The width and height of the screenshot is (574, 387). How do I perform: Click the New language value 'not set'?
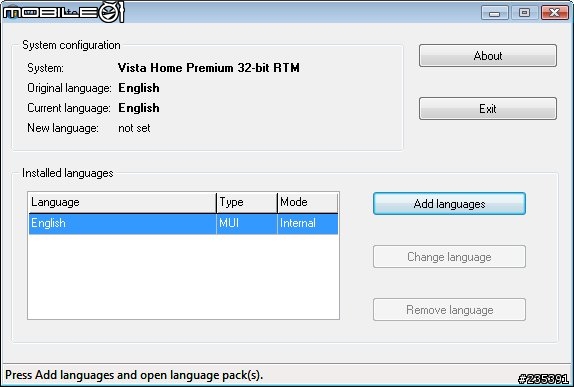point(134,128)
